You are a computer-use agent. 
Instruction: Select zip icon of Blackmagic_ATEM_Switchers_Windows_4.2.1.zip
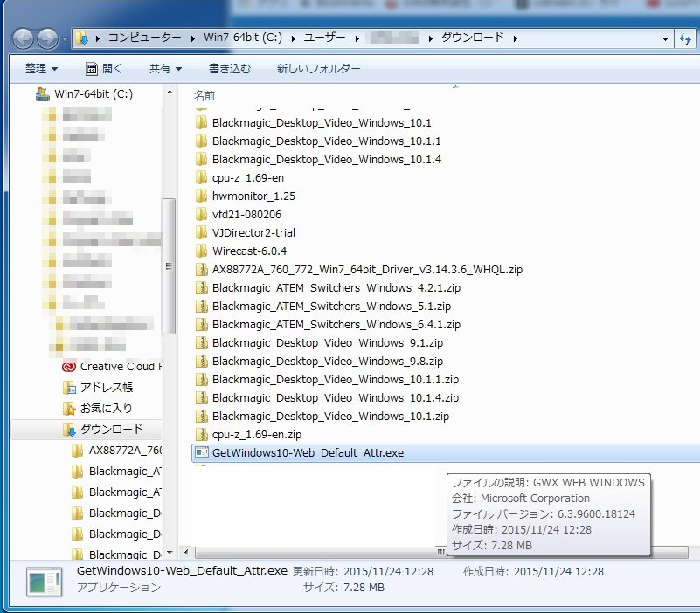pyautogui.click(x=201, y=288)
